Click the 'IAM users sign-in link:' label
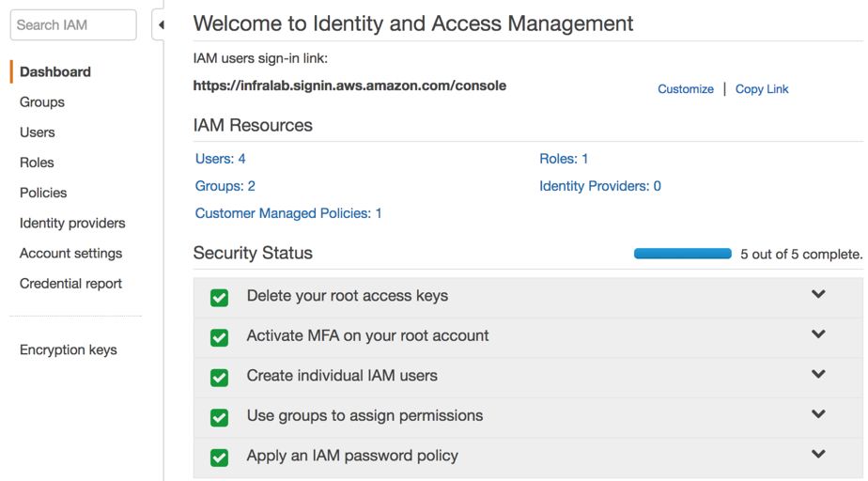 coord(260,58)
